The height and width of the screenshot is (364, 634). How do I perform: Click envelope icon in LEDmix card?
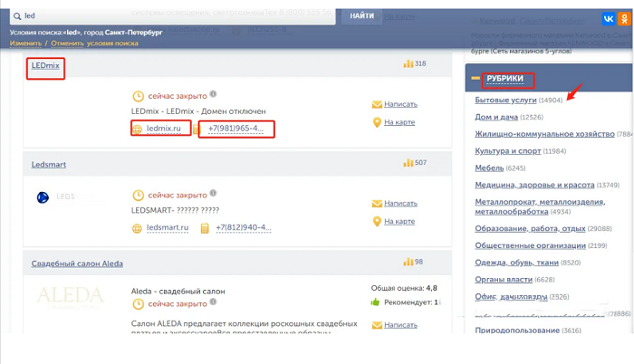377,105
